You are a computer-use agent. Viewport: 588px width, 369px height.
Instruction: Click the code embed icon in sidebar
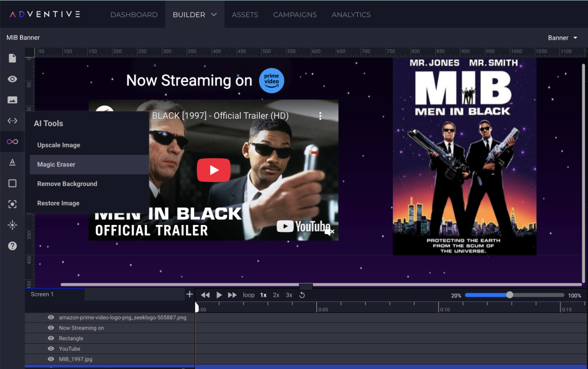coord(13,121)
